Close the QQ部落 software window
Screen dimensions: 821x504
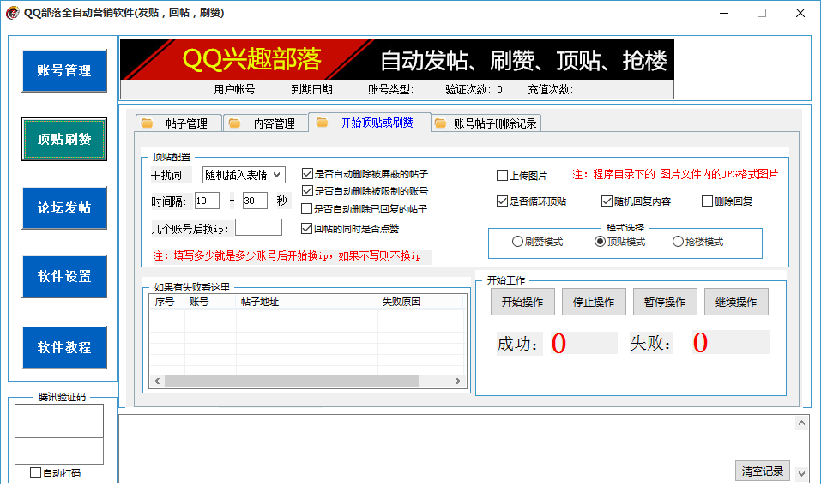pyautogui.click(x=800, y=13)
